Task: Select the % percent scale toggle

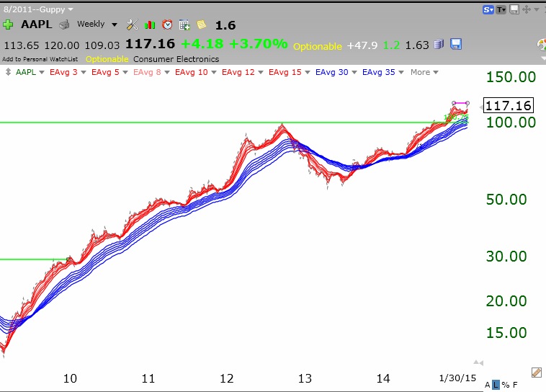Action: click(x=506, y=385)
